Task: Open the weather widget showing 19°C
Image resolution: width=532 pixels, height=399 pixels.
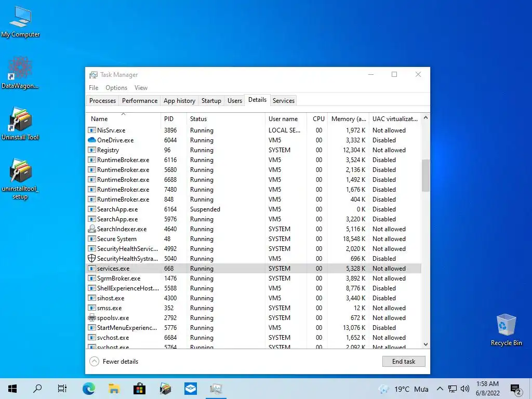Action: pos(403,389)
